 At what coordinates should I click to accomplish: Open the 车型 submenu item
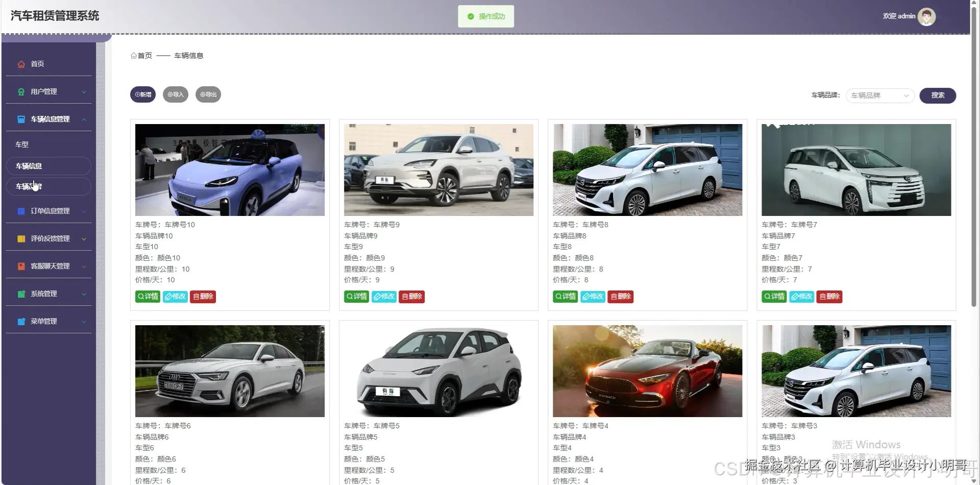48,144
